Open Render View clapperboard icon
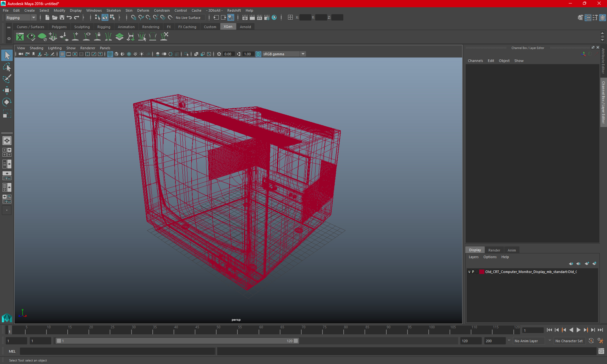 (x=245, y=18)
